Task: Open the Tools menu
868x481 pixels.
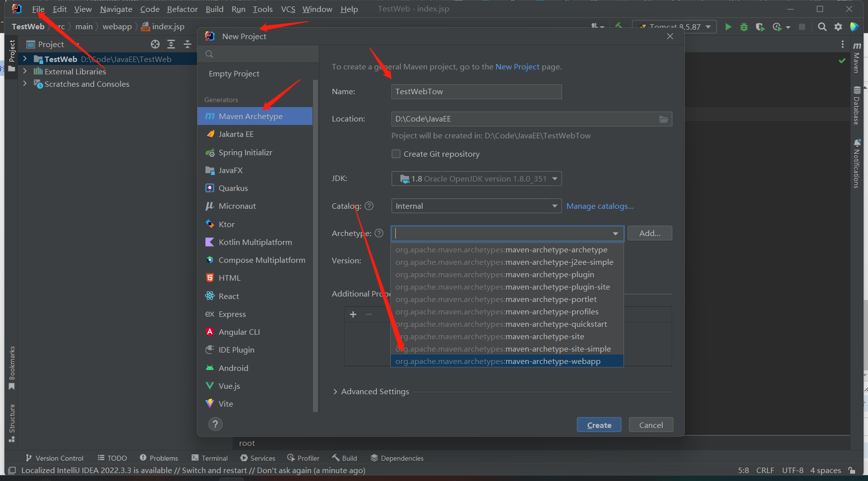Action: click(x=262, y=9)
